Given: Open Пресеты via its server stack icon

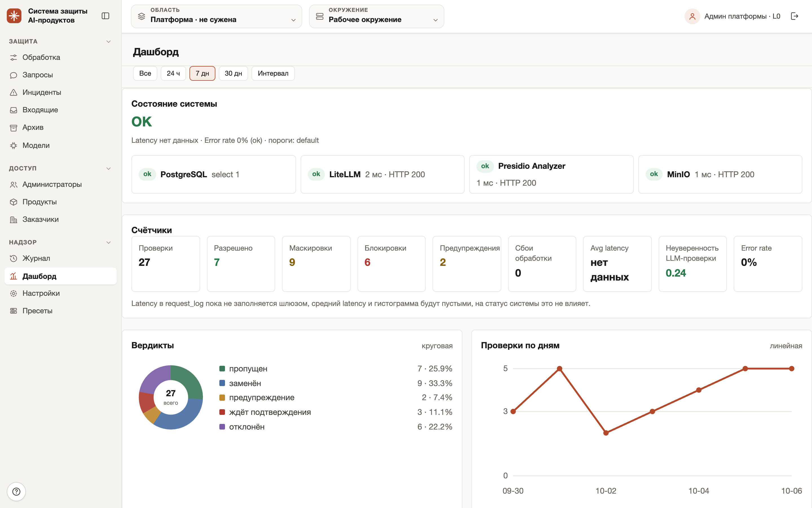Looking at the screenshot, I should coord(14,311).
